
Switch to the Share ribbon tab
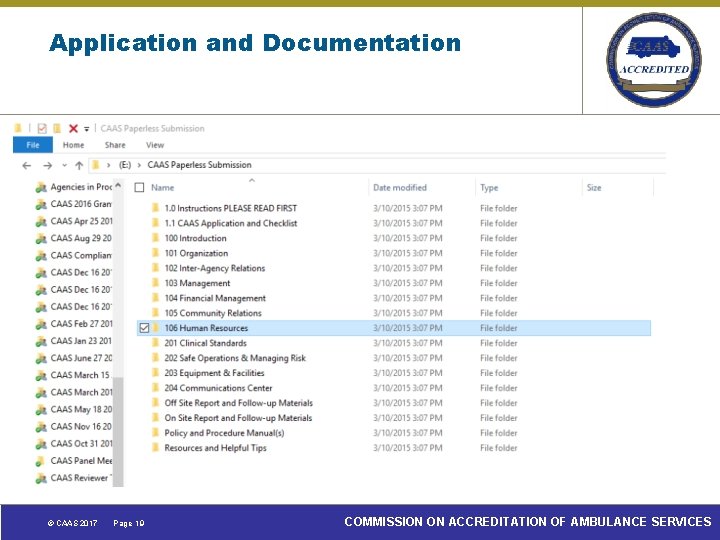coord(115,145)
